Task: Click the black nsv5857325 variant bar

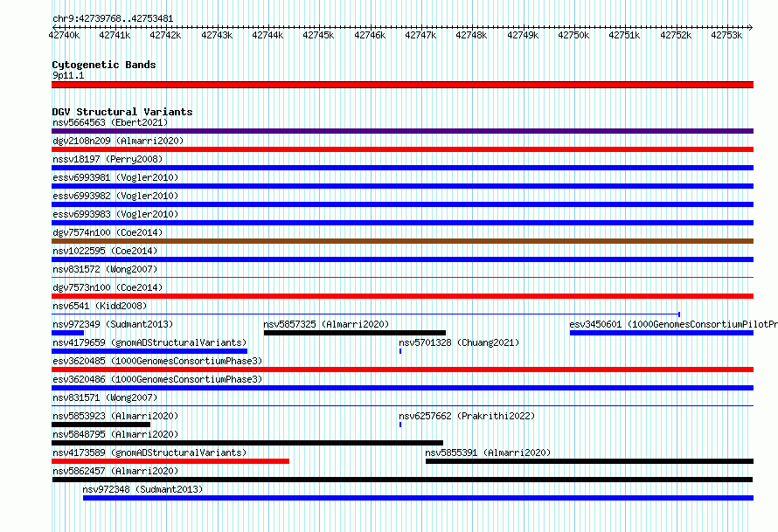Action: [x=355, y=333]
